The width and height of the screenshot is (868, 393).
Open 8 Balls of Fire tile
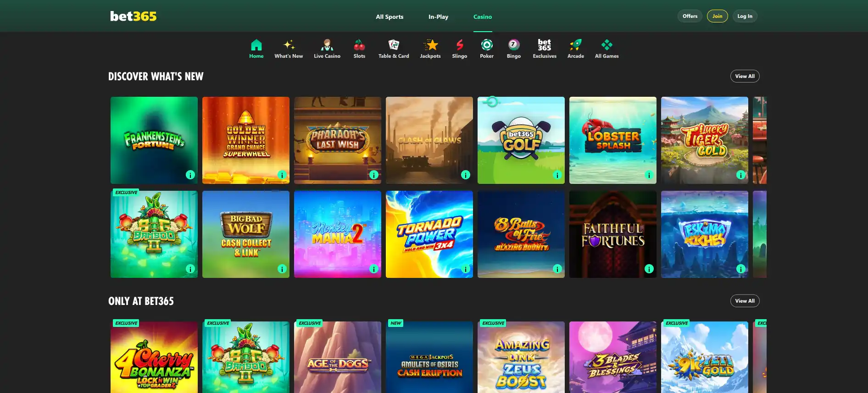(x=521, y=234)
